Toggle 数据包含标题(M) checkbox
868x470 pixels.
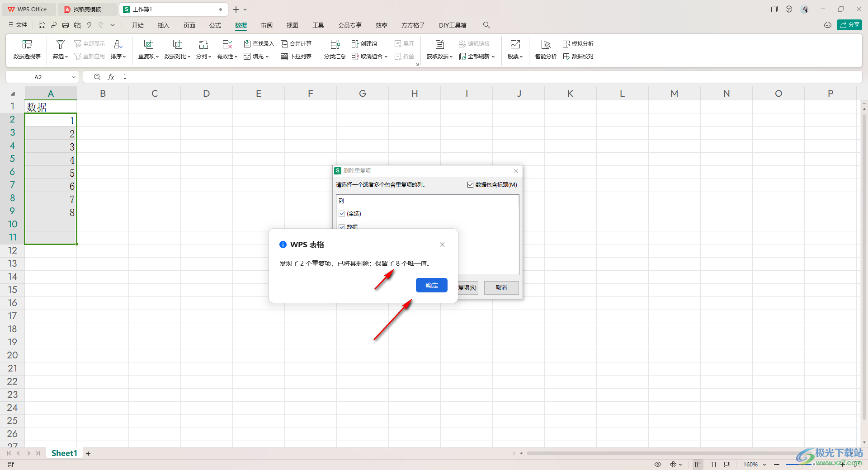point(470,184)
